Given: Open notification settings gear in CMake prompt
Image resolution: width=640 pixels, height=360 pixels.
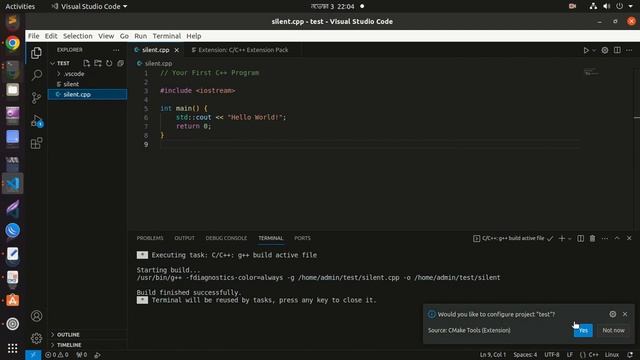Looking at the screenshot, I should click(613, 314).
